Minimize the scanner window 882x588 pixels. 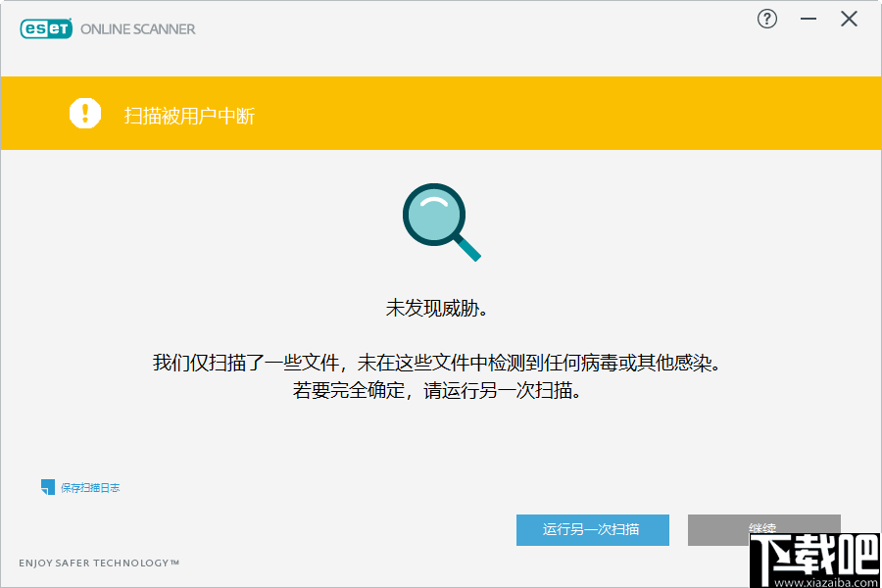coord(808,19)
